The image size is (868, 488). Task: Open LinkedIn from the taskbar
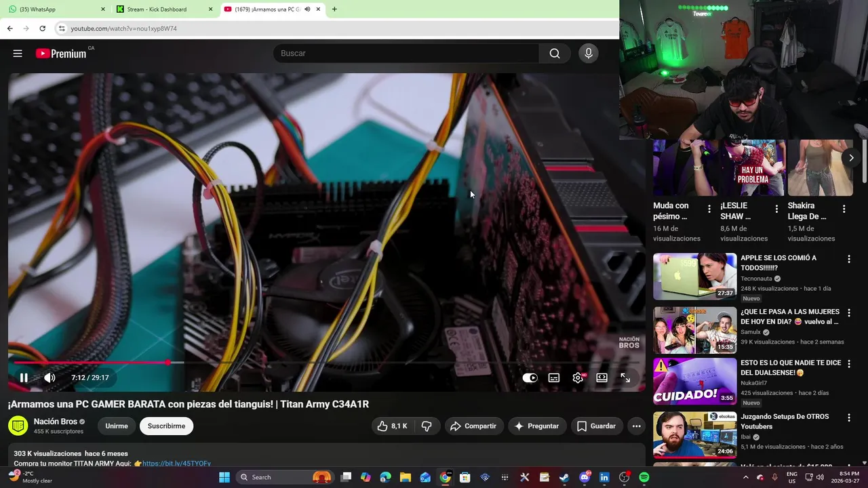604,477
